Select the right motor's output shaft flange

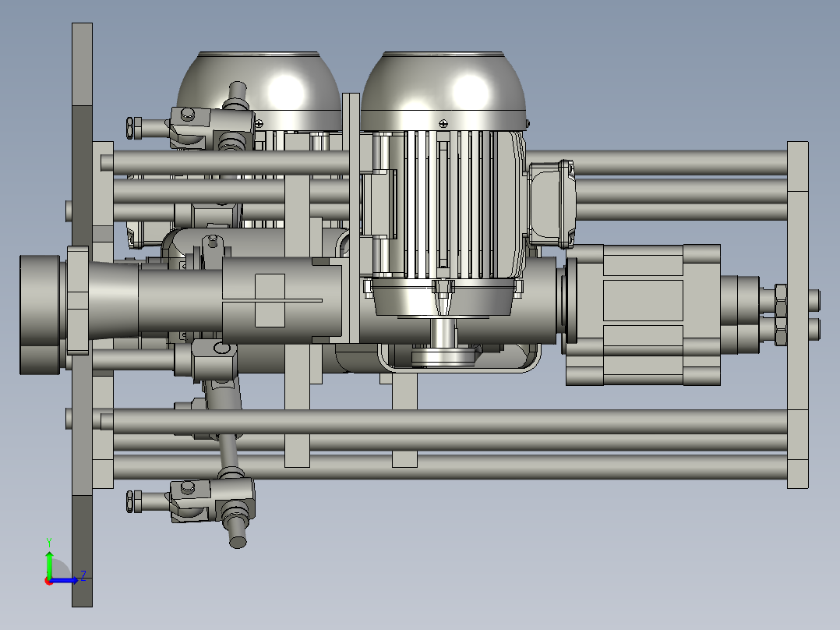coord(443,356)
